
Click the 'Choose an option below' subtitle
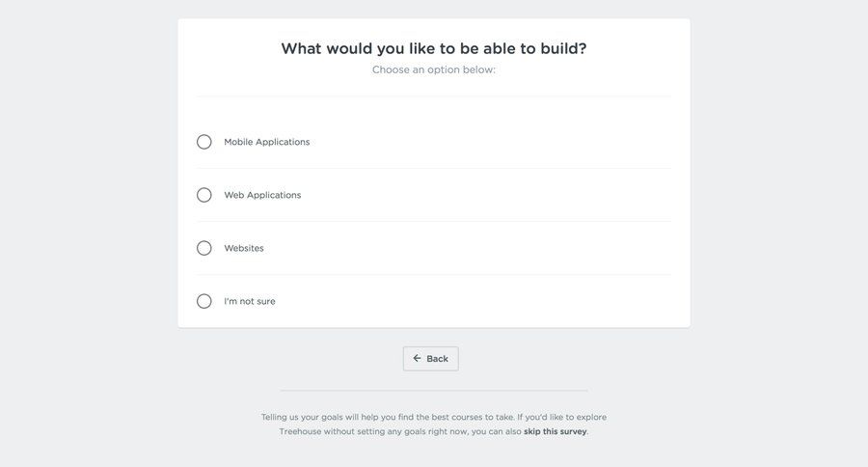coord(433,69)
